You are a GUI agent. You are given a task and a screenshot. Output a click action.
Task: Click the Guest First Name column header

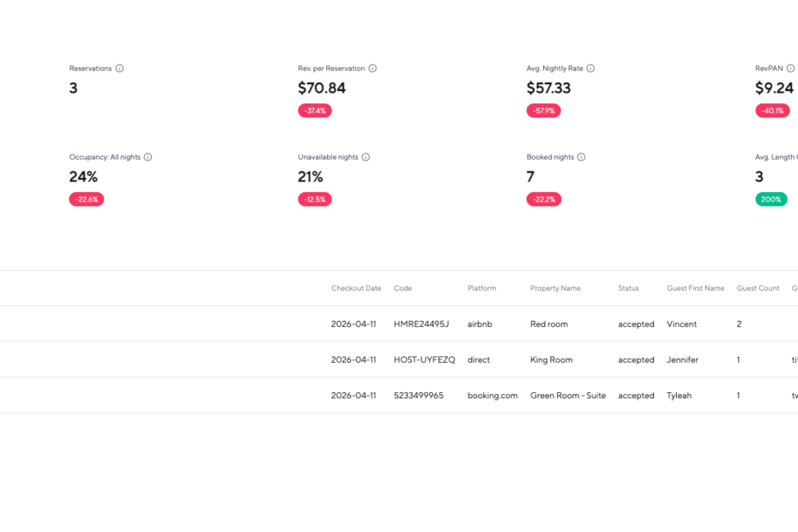tap(695, 288)
